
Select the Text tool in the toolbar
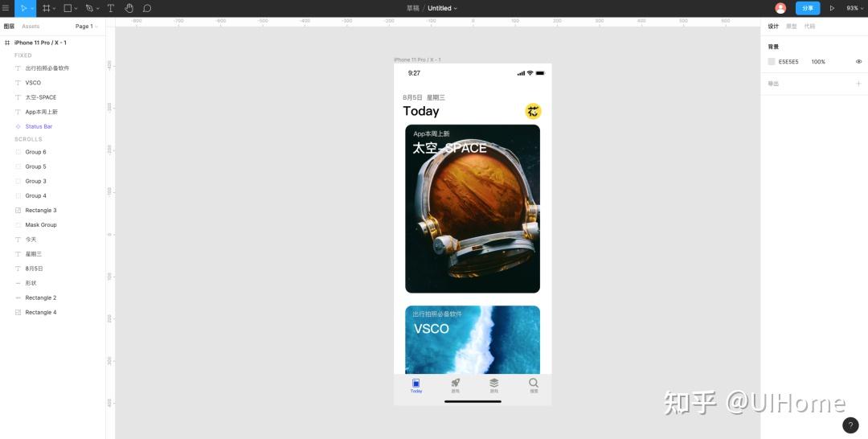[111, 8]
